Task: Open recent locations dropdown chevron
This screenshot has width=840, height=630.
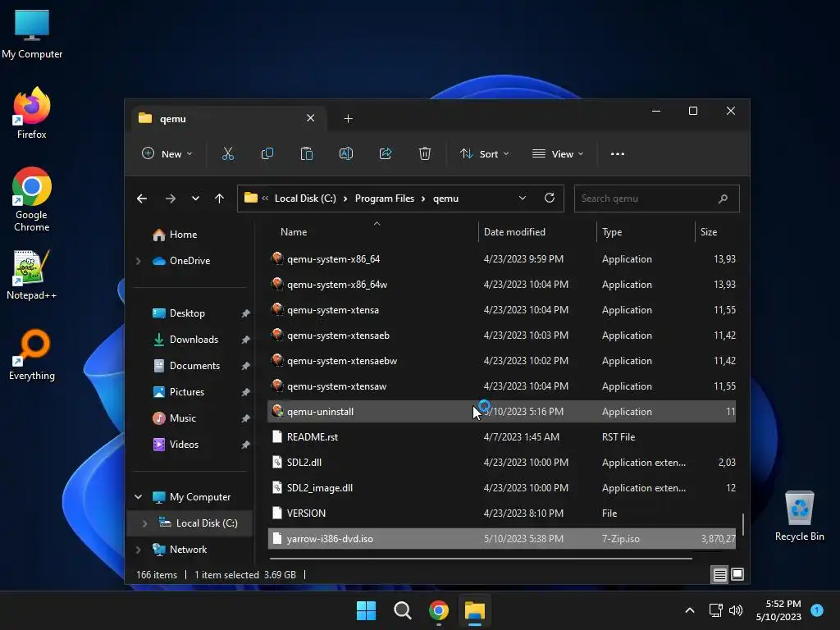Action: click(195, 199)
